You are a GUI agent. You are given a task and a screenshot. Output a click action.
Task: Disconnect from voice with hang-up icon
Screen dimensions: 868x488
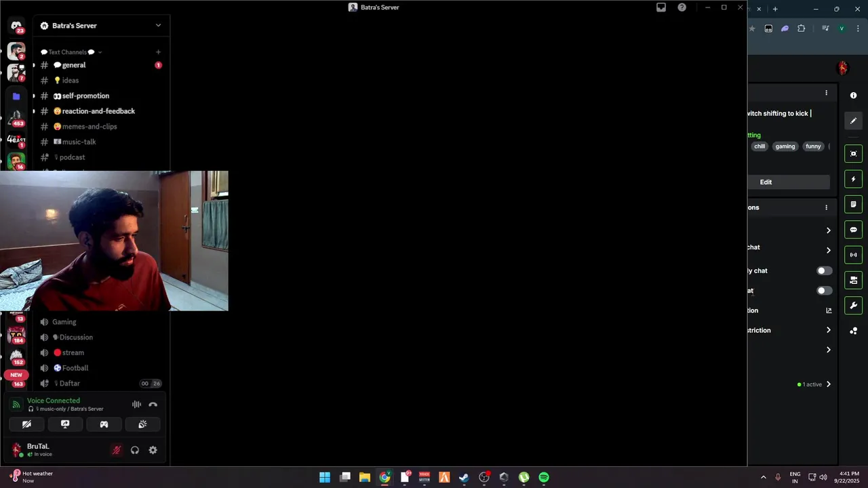[153, 405]
